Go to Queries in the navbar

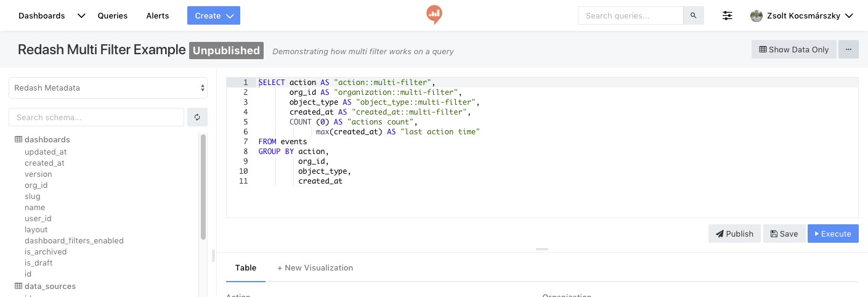[113, 16]
